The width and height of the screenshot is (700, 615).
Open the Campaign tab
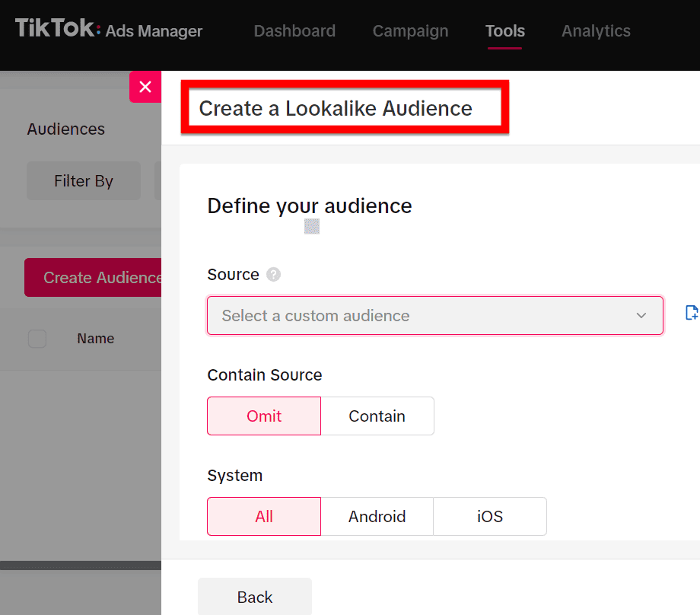(x=410, y=30)
